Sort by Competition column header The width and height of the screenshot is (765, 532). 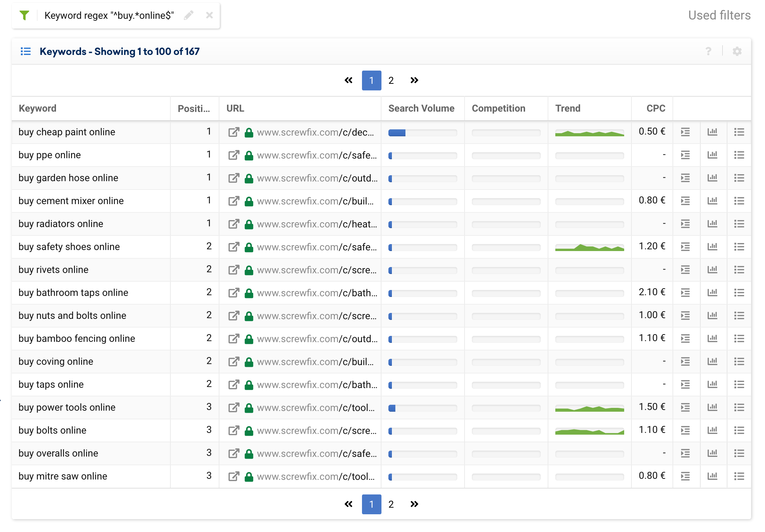(499, 108)
